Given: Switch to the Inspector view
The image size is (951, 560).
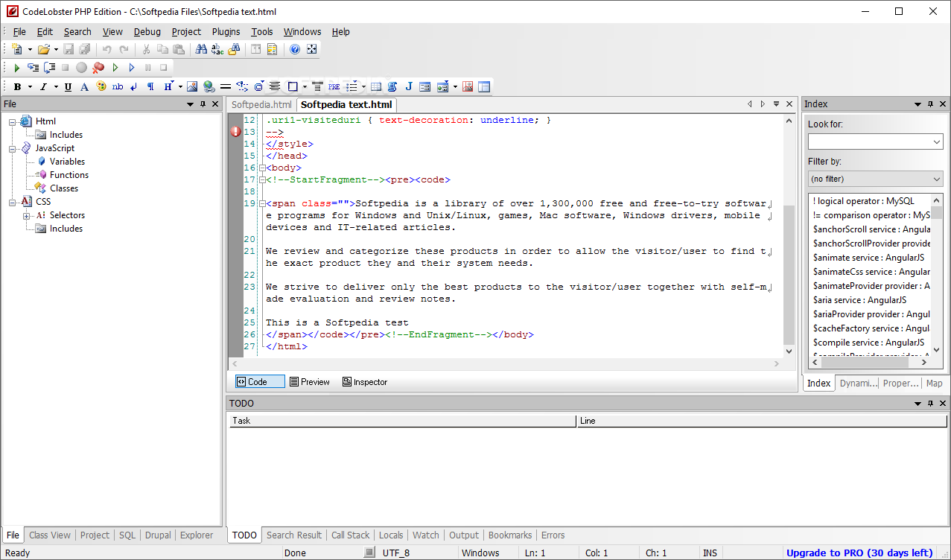Looking at the screenshot, I should click(365, 381).
